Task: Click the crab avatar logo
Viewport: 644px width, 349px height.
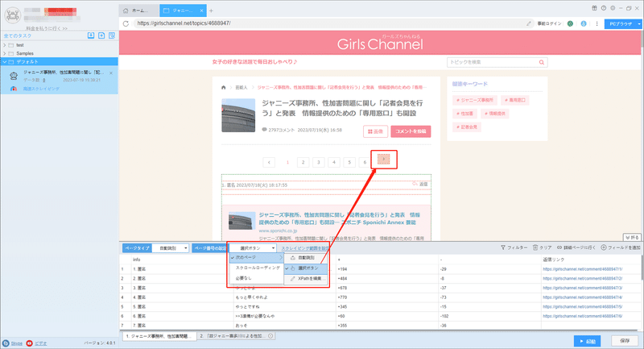Action: 13,15
